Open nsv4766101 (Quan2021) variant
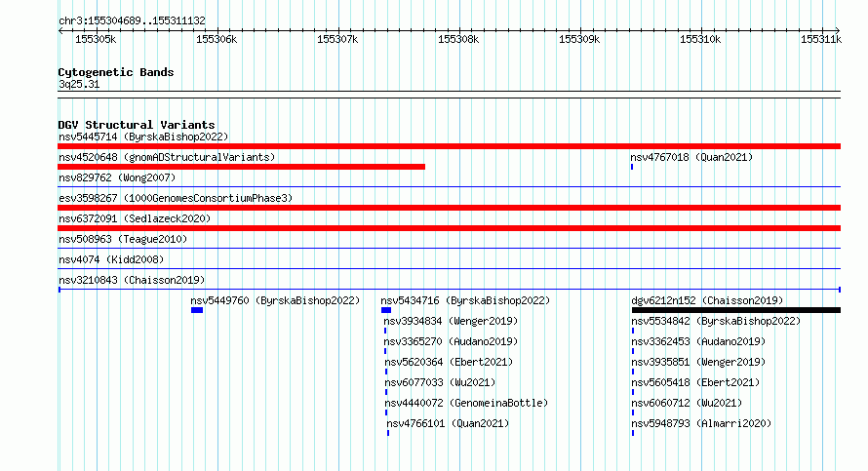868x471 pixels. 448,423
